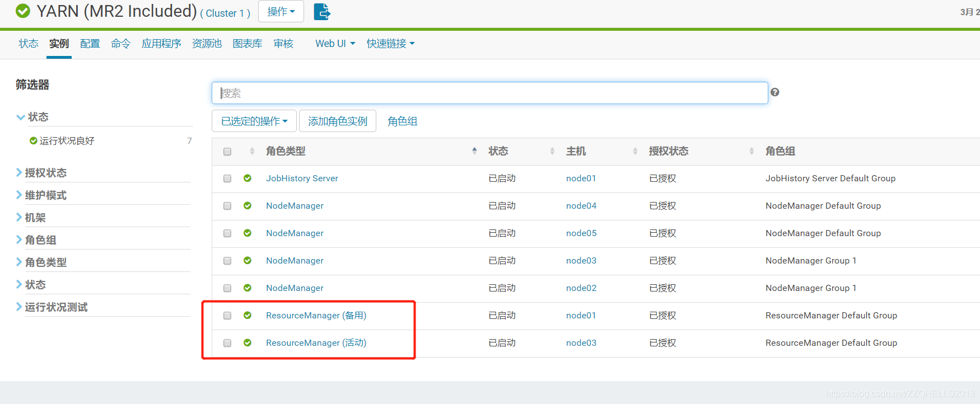The height and width of the screenshot is (404, 980).
Task: Sort by the 授权状态 column arrow
Action: click(x=752, y=151)
